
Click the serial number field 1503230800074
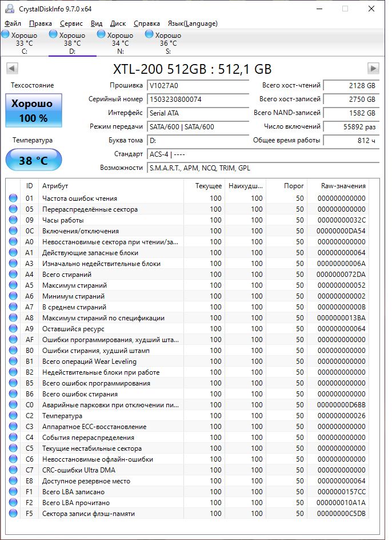(198, 99)
